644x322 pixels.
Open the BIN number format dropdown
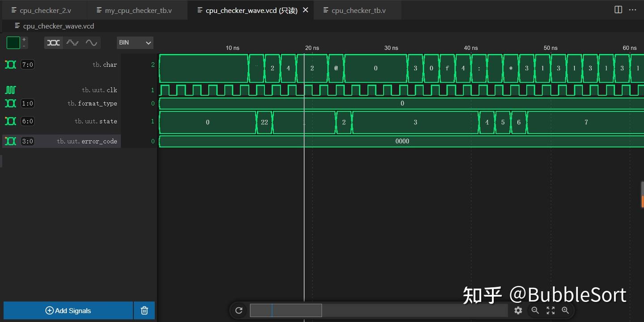pyautogui.click(x=134, y=42)
